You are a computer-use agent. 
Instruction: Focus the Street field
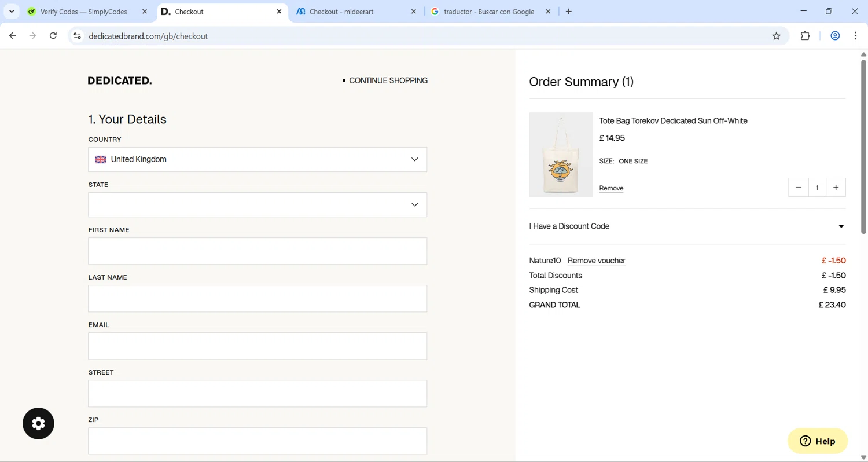(x=258, y=394)
